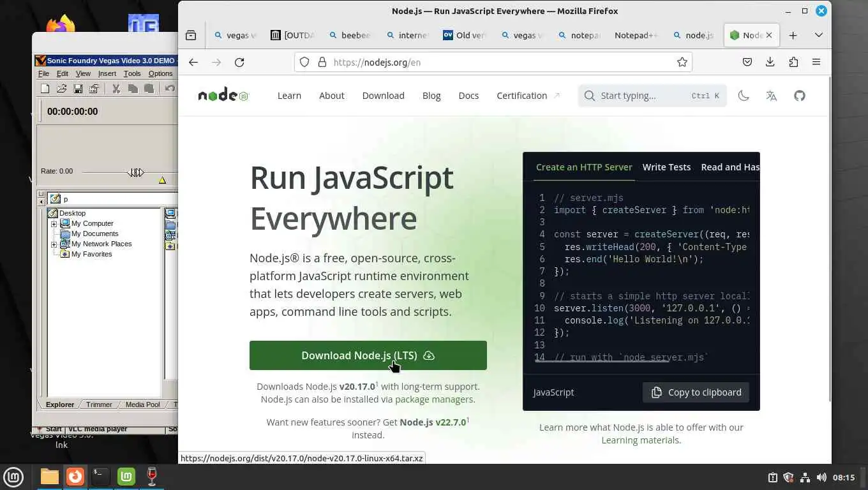Switch to Trimmer tab in Vegas
The image size is (868, 490).
pos(99,405)
